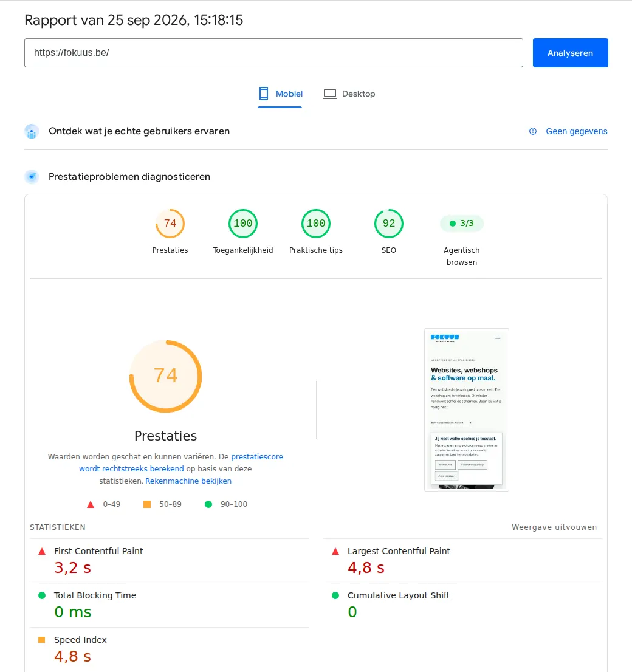Image resolution: width=632 pixels, height=672 pixels.
Task: Click the orange square 50–89 legend icon
Action: point(147,504)
